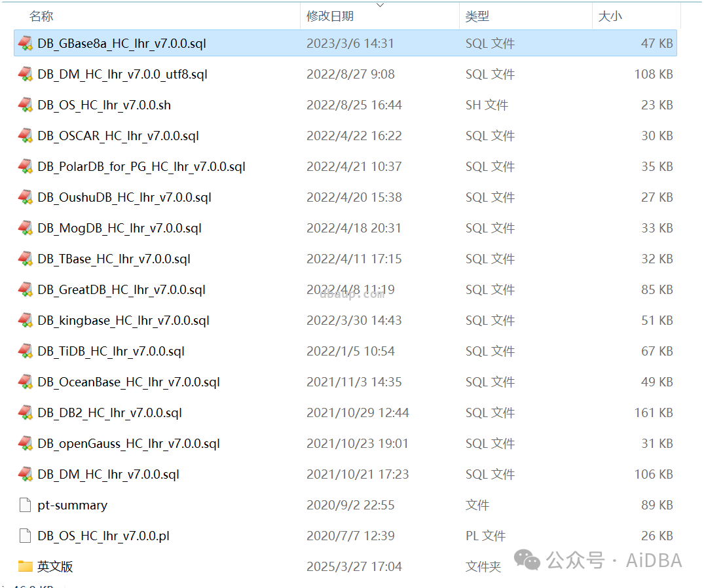Click the DB_DM_HC_lhr_v7.0.0.sql file icon
The height and width of the screenshot is (588, 704).
pos(25,475)
